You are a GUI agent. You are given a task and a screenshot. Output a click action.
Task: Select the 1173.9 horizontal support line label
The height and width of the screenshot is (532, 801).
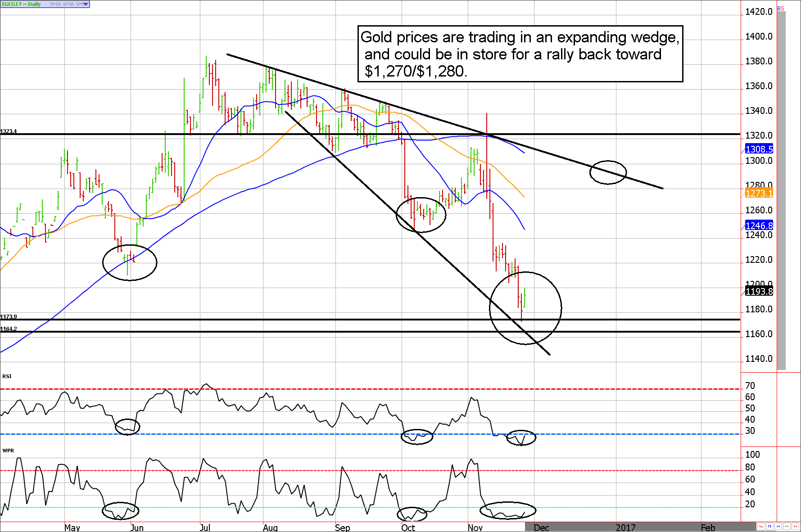click(x=9, y=317)
